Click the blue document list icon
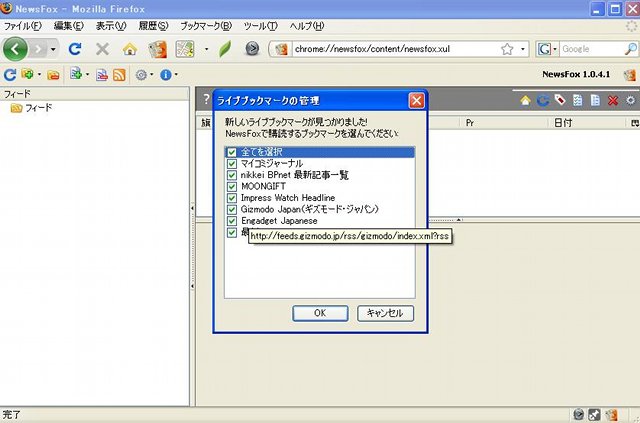 [595, 100]
